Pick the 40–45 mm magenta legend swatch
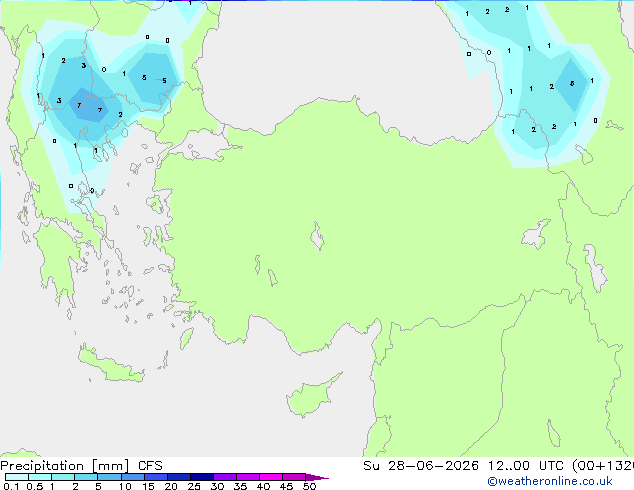The height and width of the screenshot is (490, 634). point(271,477)
